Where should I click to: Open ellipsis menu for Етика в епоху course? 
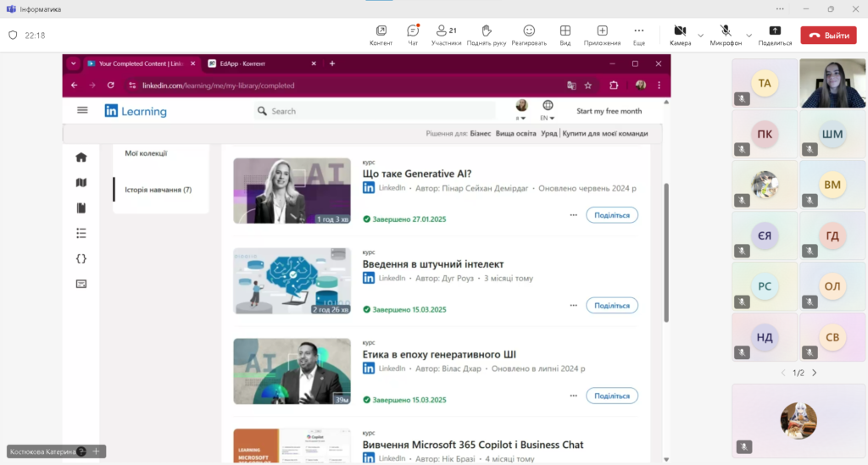(x=574, y=396)
